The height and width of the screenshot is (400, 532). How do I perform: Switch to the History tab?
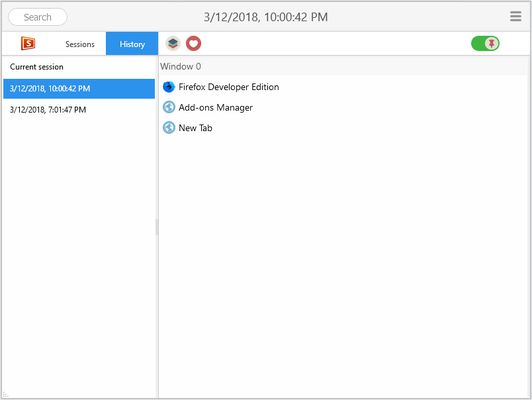(132, 44)
